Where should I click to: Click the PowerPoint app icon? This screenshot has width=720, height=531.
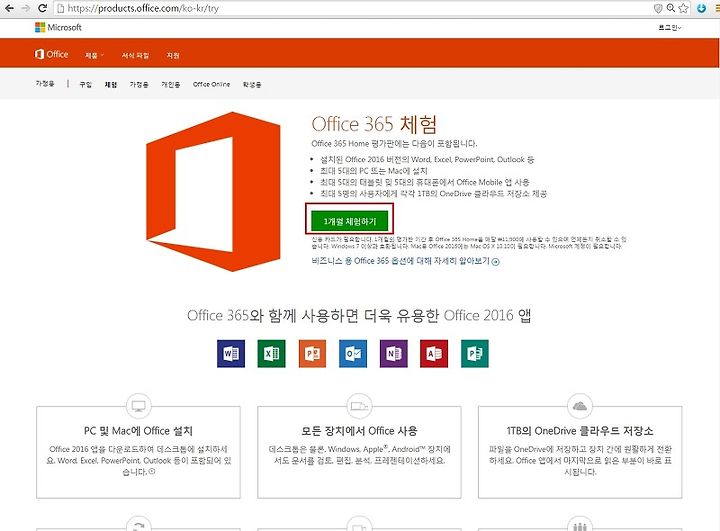pos(312,354)
